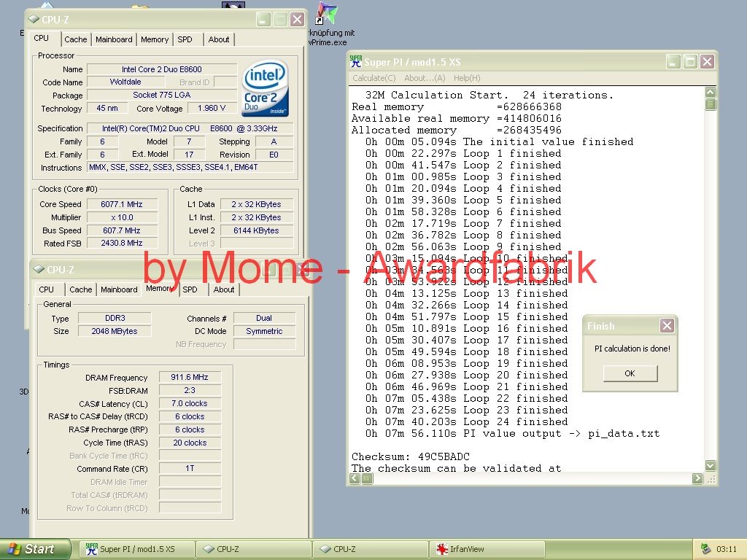Close the Finish dialog
Viewport: 747px width, 560px height.
(x=667, y=326)
